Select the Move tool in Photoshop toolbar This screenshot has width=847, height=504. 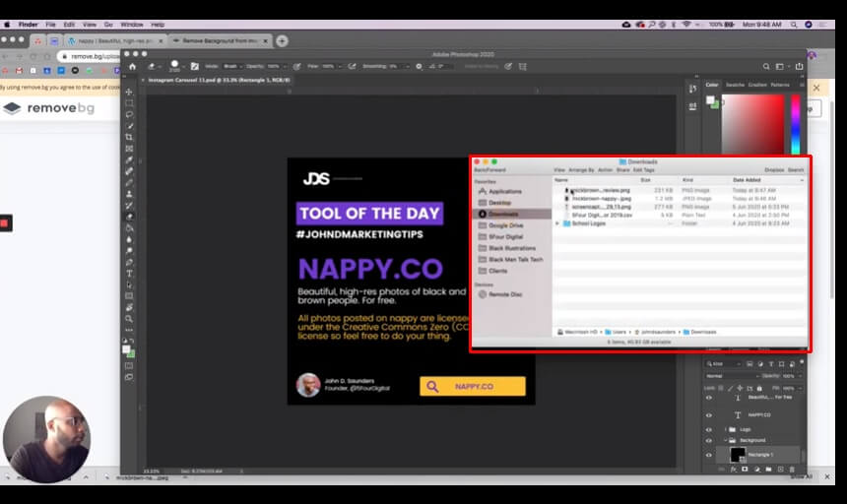coord(129,92)
